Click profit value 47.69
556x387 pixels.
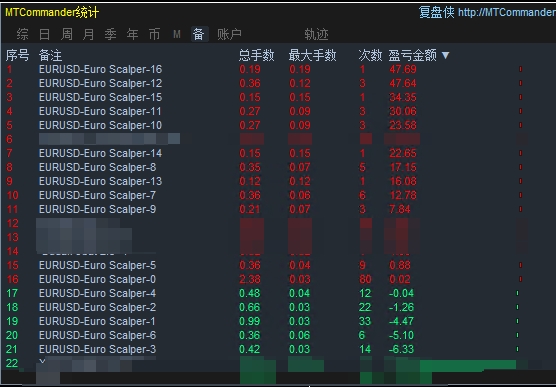pyautogui.click(x=403, y=69)
